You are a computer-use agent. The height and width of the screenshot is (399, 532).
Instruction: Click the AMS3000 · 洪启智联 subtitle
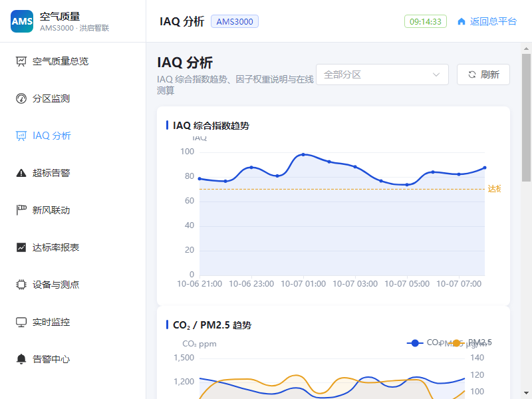click(x=74, y=28)
